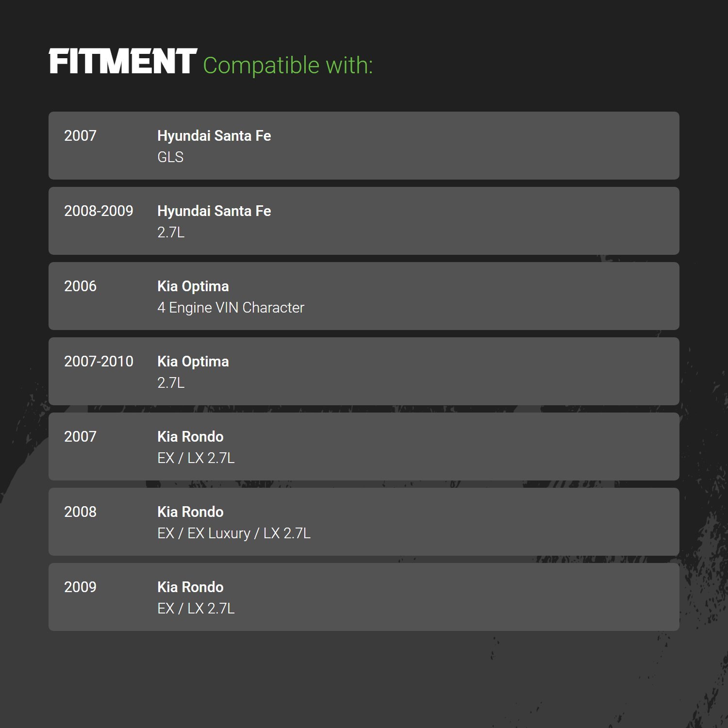The height and width of the screenshot is (728, 728).
Task: Click "EX / LX 2.7L" in the 2009 row
Action: coord(196,609)
